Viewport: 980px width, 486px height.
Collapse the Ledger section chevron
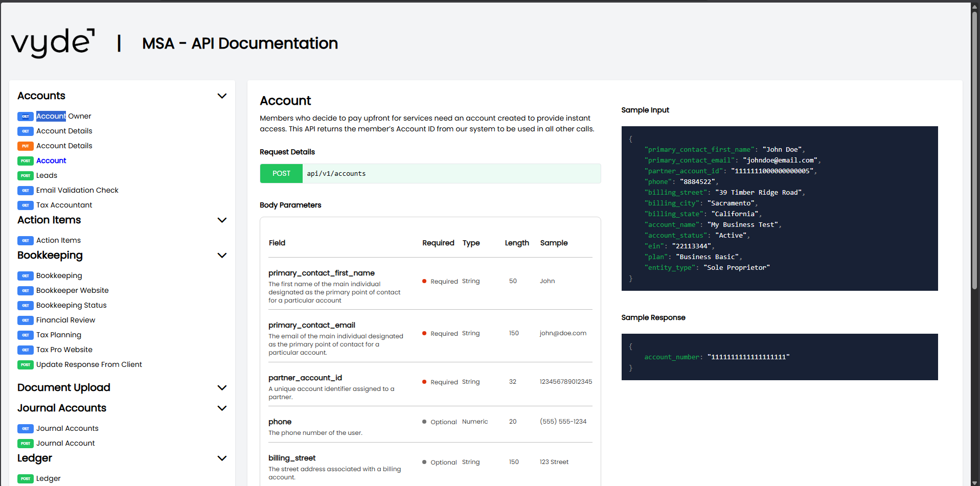[x=222, y=458]
